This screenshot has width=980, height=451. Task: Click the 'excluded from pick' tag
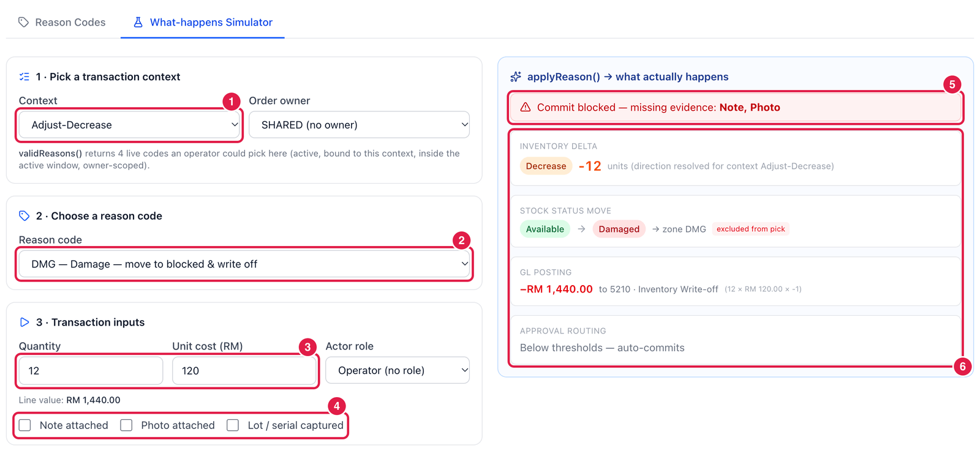pyautogui.click(x=750, y=229)
